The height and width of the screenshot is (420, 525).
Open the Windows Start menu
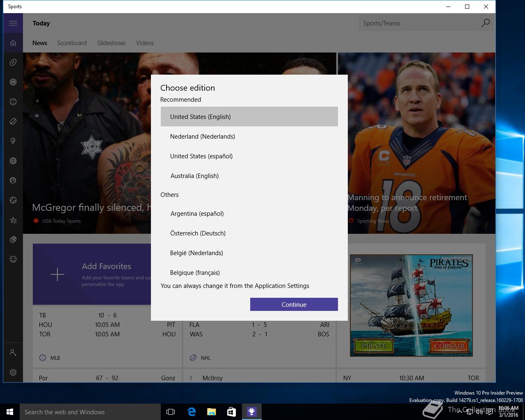point(10,412)
